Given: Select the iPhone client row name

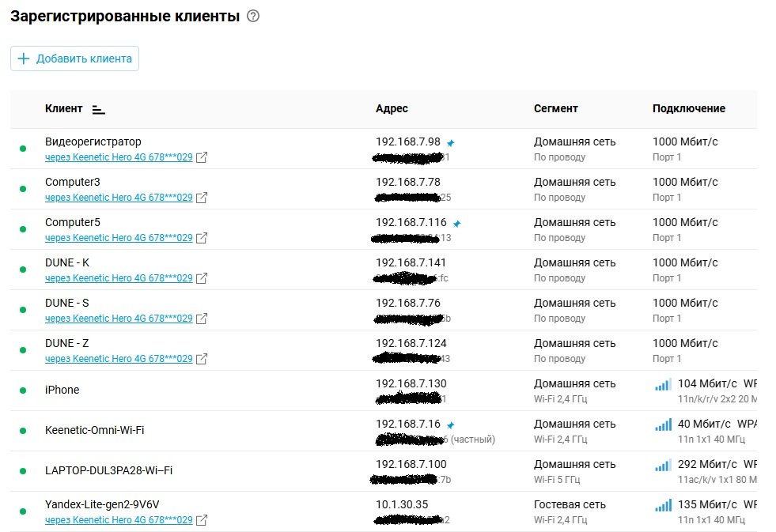Looking at the screenshot, I should pos(62,390).
